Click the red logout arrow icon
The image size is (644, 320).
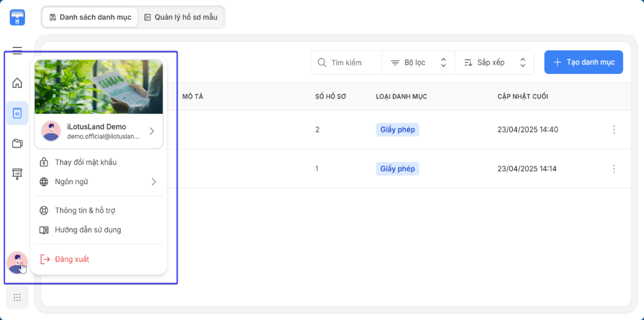(45, 259)
